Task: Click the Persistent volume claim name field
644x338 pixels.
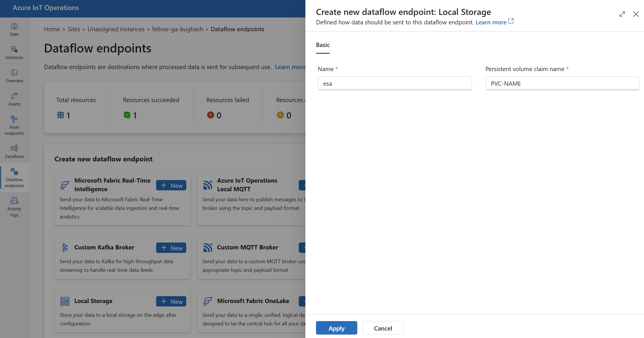Action: [x=561, y=83]
